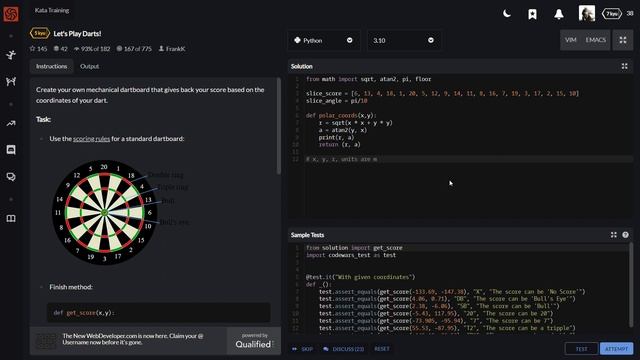Open the bookmarks icon in the header

(x=532, y=14)
